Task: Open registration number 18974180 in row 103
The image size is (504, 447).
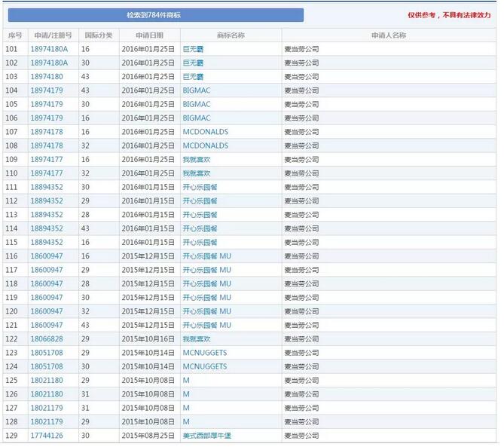Action: 47,77
